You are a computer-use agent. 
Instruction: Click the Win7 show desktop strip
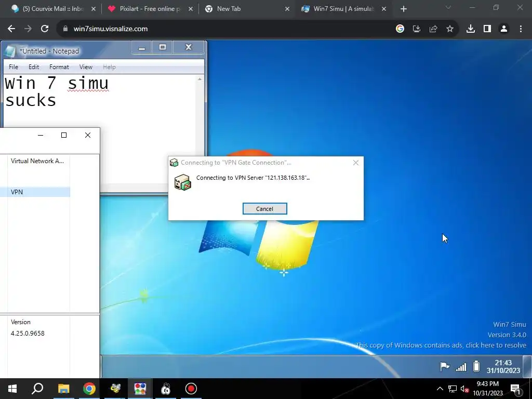point(527,366)
